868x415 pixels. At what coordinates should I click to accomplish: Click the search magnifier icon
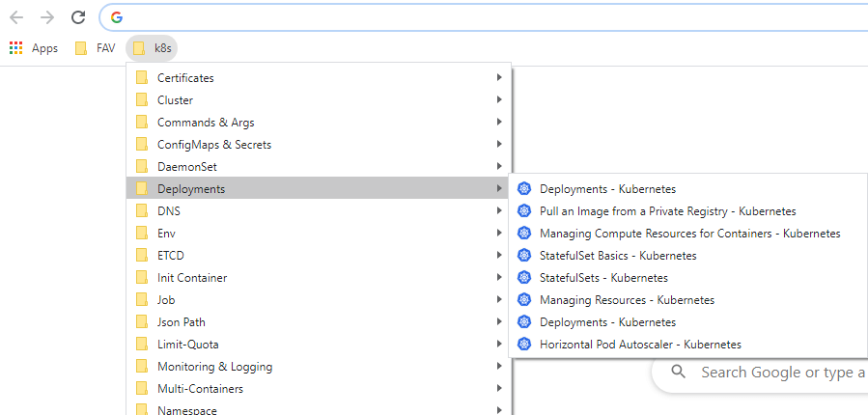tap(678, 372)
